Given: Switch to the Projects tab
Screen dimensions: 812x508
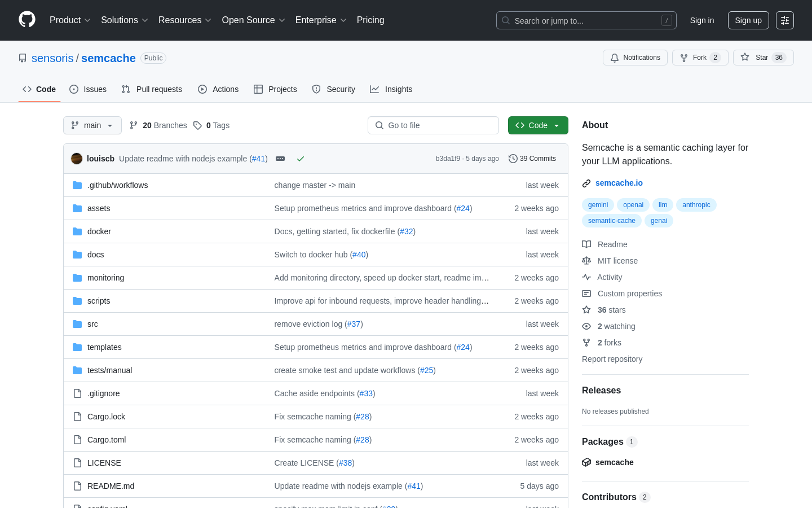Looking at the screenshot, I should [275, 89].
